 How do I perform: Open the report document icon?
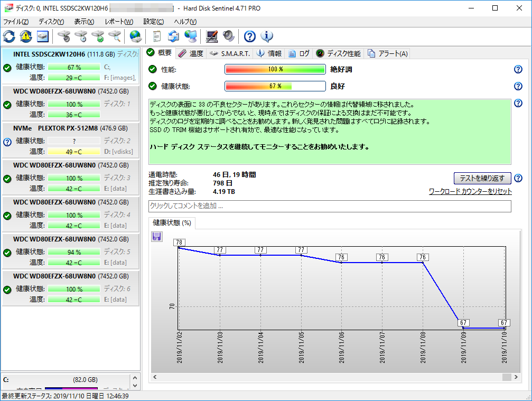tap(156, 36)
